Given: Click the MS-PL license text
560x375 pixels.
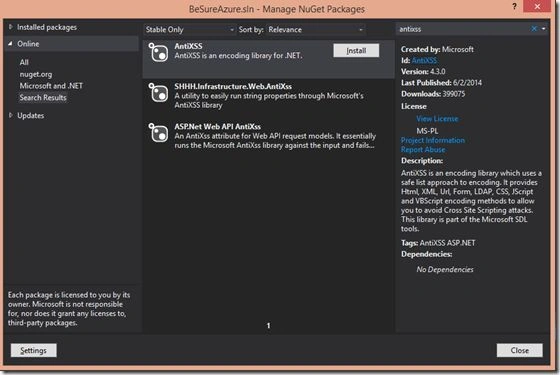Looking at the screenshot, I should 427,131.
